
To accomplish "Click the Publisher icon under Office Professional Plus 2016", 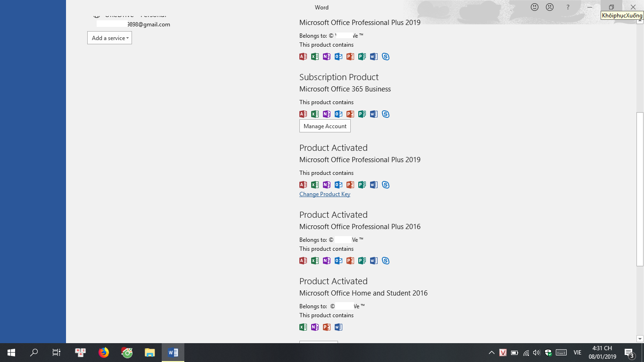I will pos(362,260).
